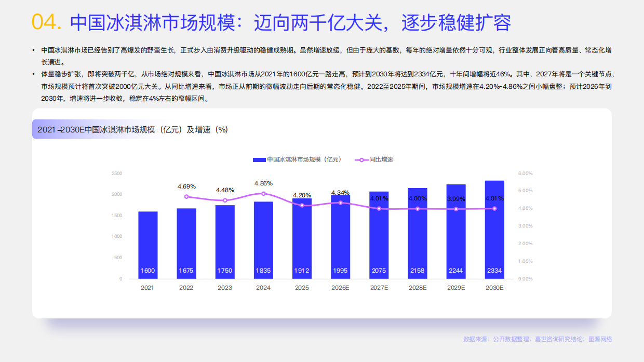Click the right axis value "1.00%"
644x362 pixels.
[x=526, y=261]
